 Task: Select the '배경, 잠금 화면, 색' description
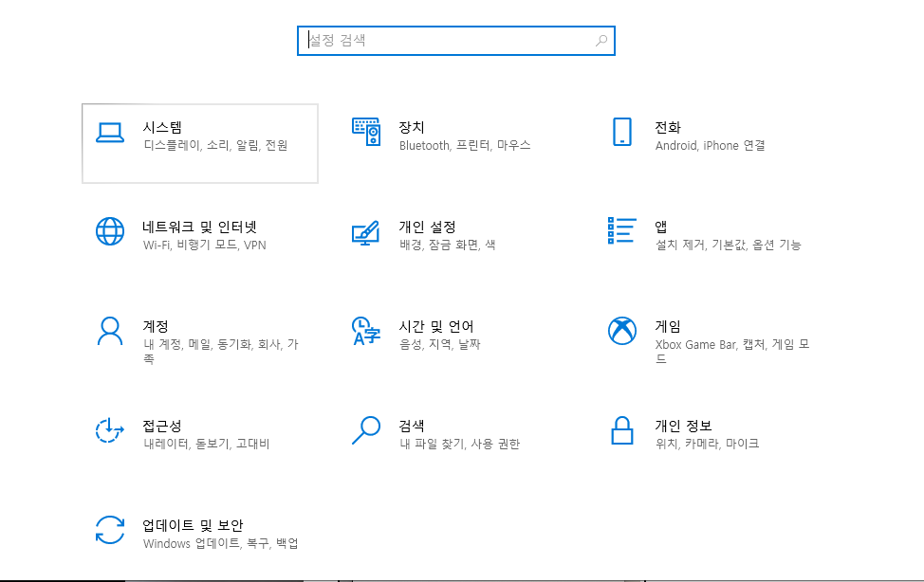pyautogui.click(x=447, y=246)
